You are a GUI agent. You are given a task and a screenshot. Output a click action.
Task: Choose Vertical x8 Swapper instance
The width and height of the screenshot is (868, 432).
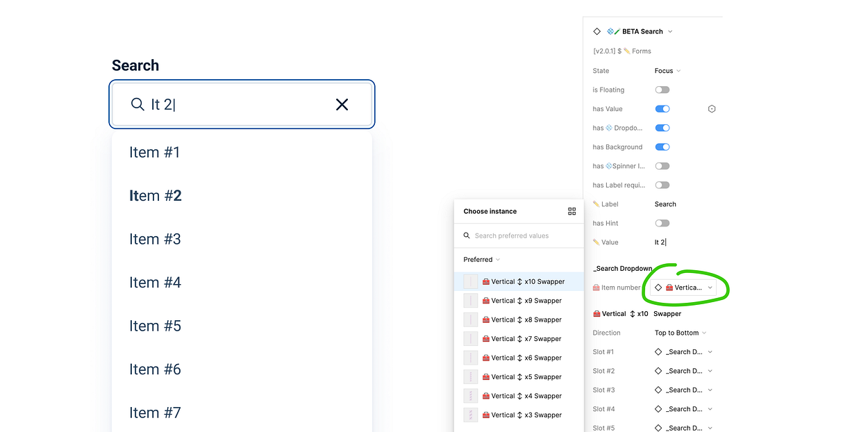[519, 319]
